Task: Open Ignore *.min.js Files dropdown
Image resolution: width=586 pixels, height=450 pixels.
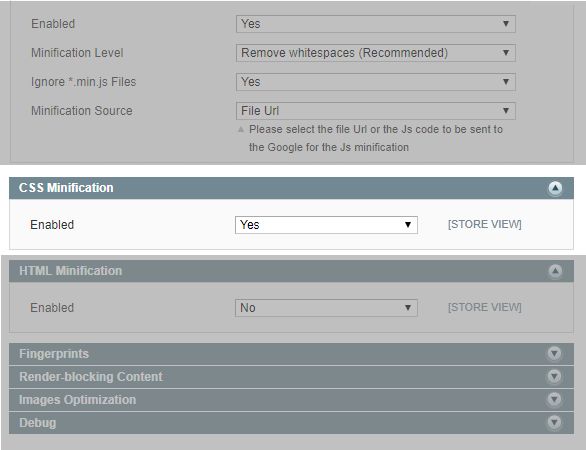Action: (x=376, y=82)
